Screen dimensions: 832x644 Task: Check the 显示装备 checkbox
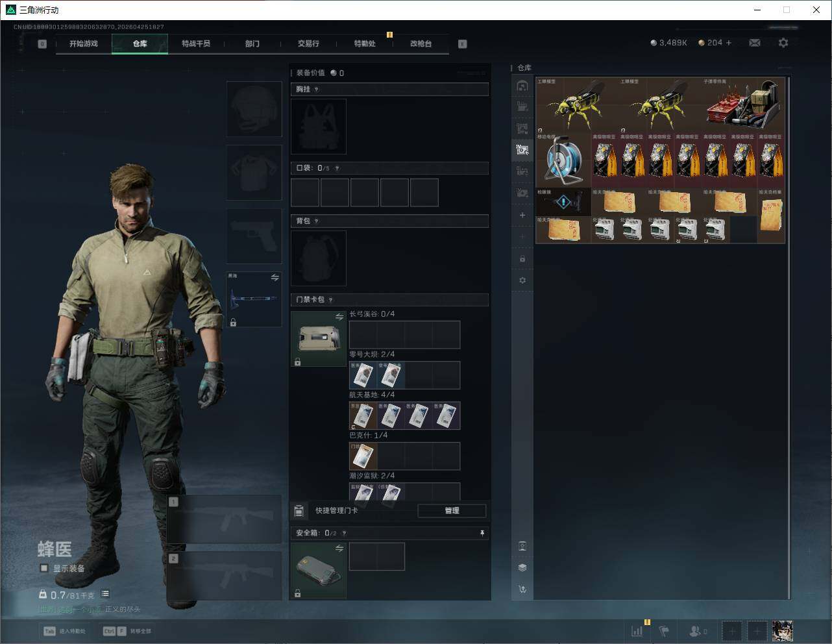44,569
